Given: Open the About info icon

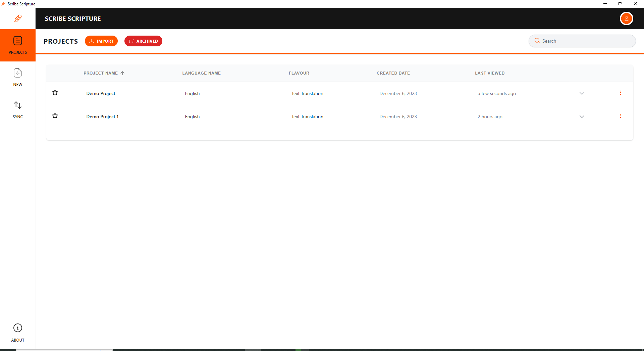Looking at the screenshot, I should point(18,328).
